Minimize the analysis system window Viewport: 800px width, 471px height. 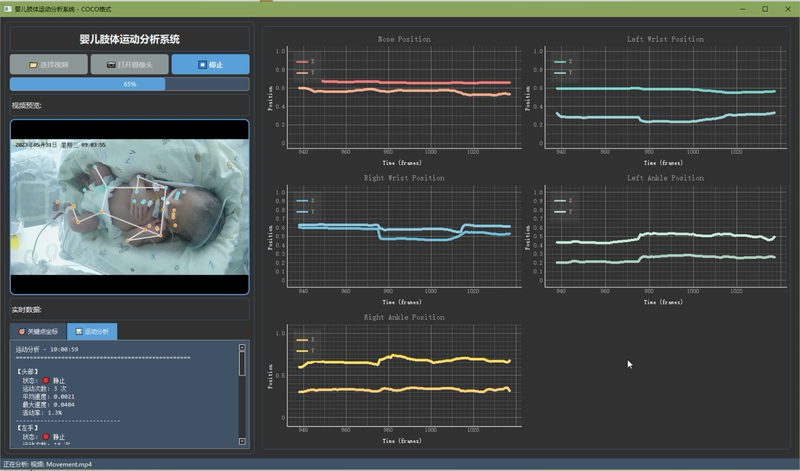pos(743,8)
